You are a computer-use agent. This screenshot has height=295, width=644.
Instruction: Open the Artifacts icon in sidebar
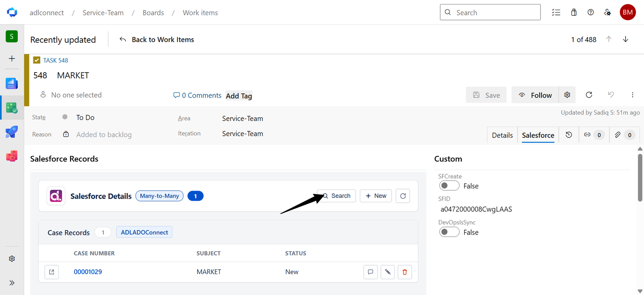tap(12, 156)
